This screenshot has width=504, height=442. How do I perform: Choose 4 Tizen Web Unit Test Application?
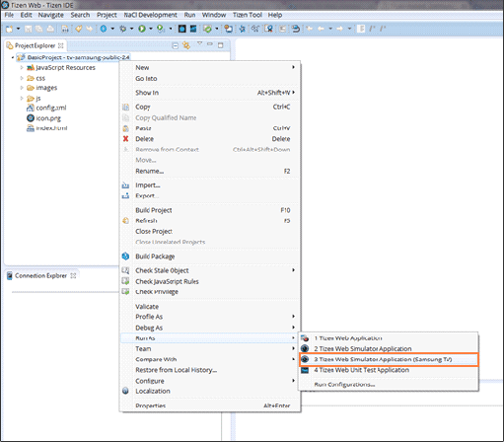pos(389,370)
